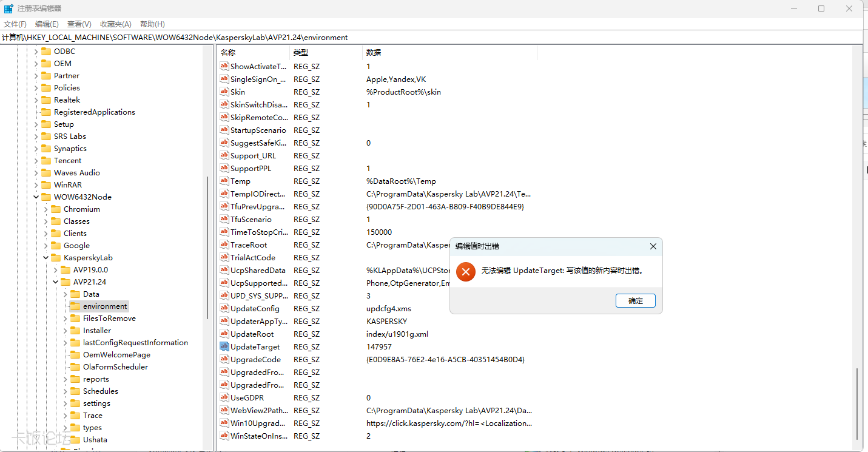868x452 pixels.
Task: Collapse the KasperskyLab tree node
Action: click(x=46, y=258)
